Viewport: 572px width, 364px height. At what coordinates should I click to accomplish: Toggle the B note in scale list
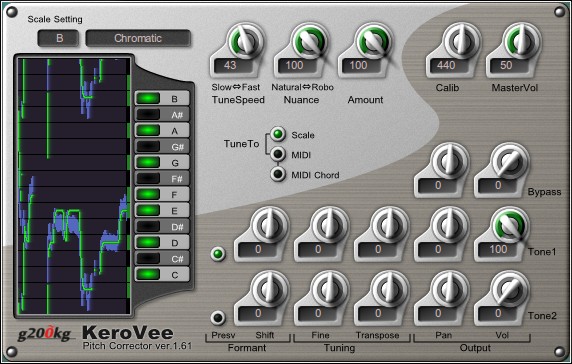coord(162,98)
